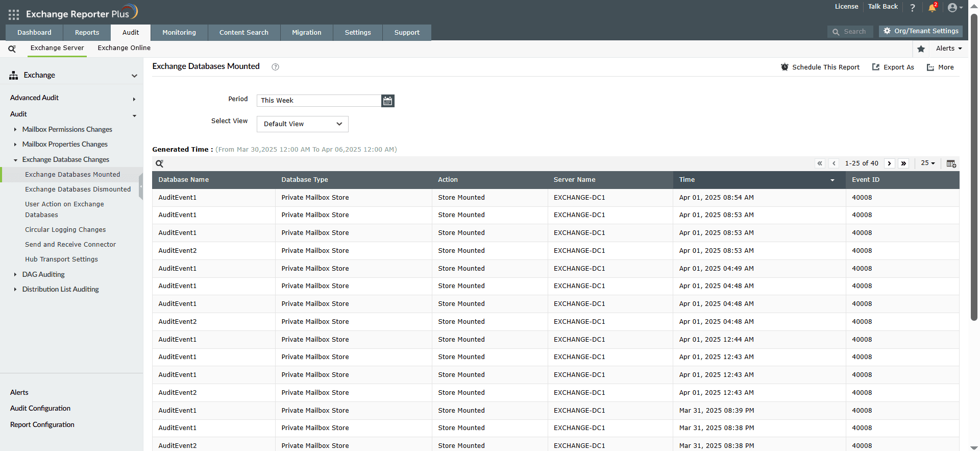Select the Exchange Server sub-tab
Screen dimensions: 980x451
point(57,48)
